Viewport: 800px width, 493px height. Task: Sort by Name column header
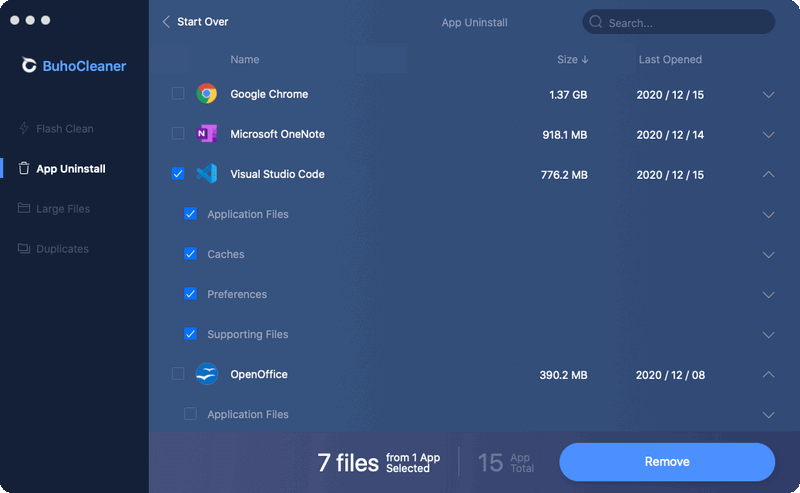(x=244, y=59)
